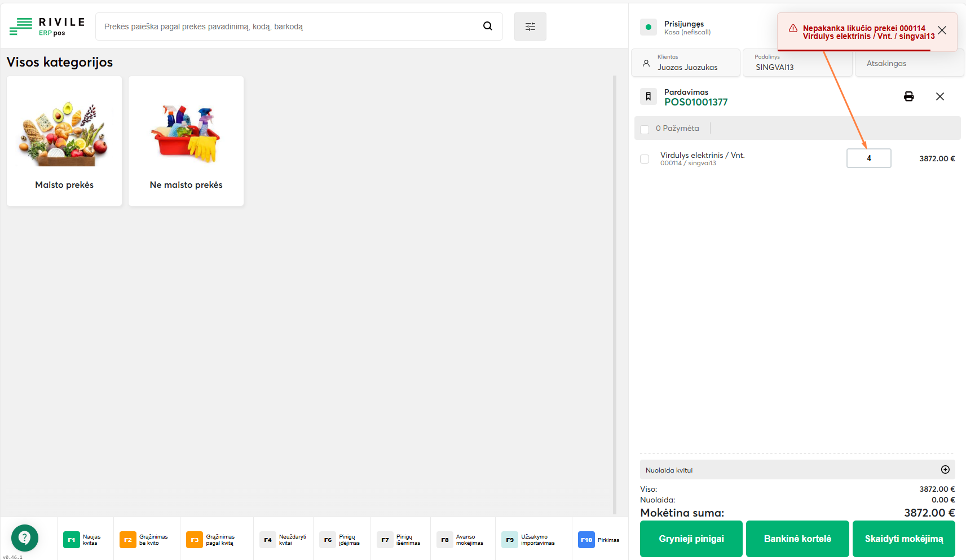This screenshot has width=966, height=560.
Task: Close sale POS01001377 with X icon
Action: (x=939, y=96)
